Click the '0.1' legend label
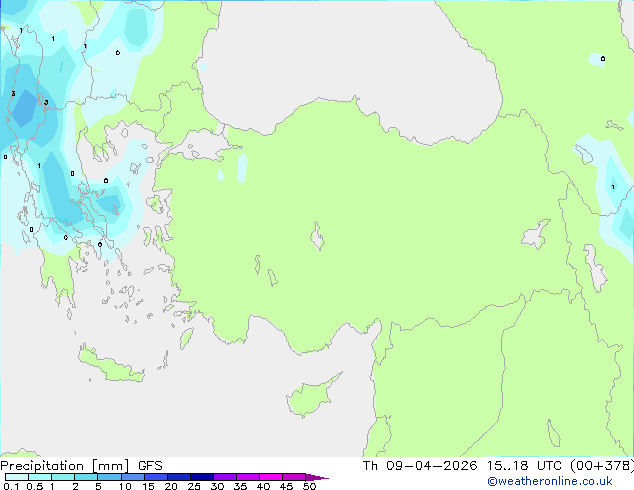The height and width of the screenshot is (490, 634). point(11,486)
